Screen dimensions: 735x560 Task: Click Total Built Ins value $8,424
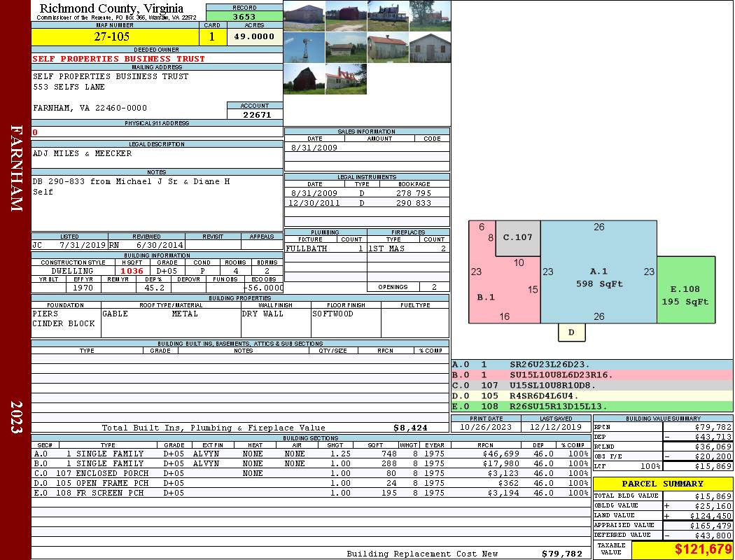pyautogui.click(x=411, y=428)
